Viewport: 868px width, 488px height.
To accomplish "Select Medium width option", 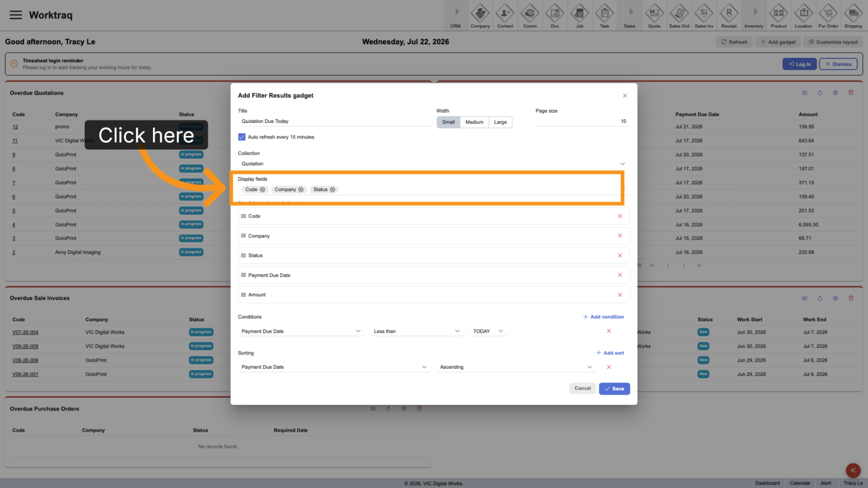I will pyautogui.click(x=474, y=122).
